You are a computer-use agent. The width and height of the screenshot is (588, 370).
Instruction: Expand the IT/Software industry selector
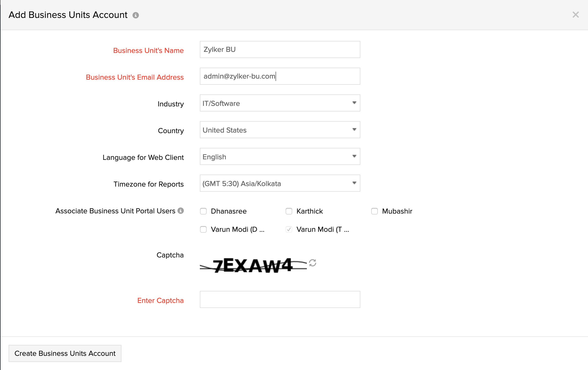click(x=280, y=103)
